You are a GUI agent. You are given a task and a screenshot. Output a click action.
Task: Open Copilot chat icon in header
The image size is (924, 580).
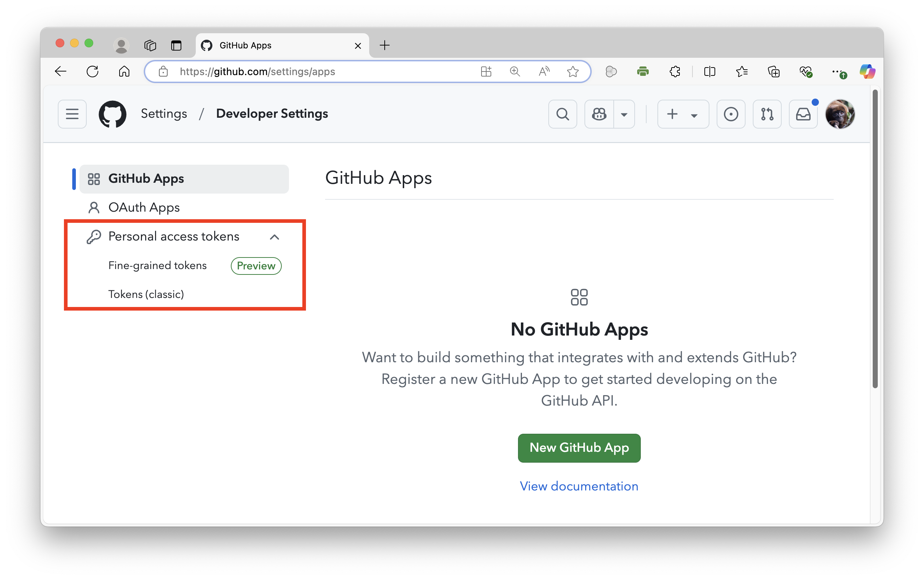[x=599, y=114]
